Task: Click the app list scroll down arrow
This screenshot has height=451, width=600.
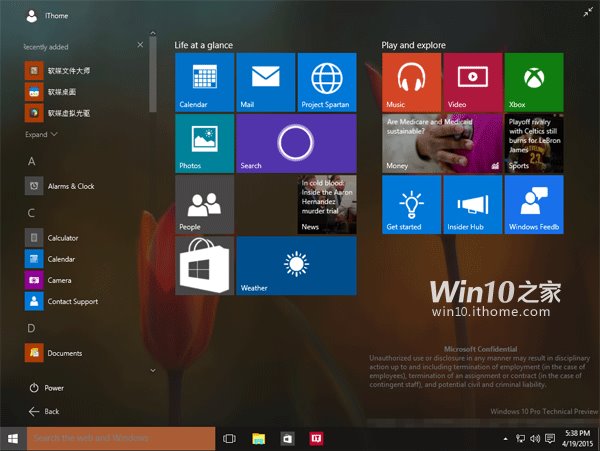Action: click(153, 370)
